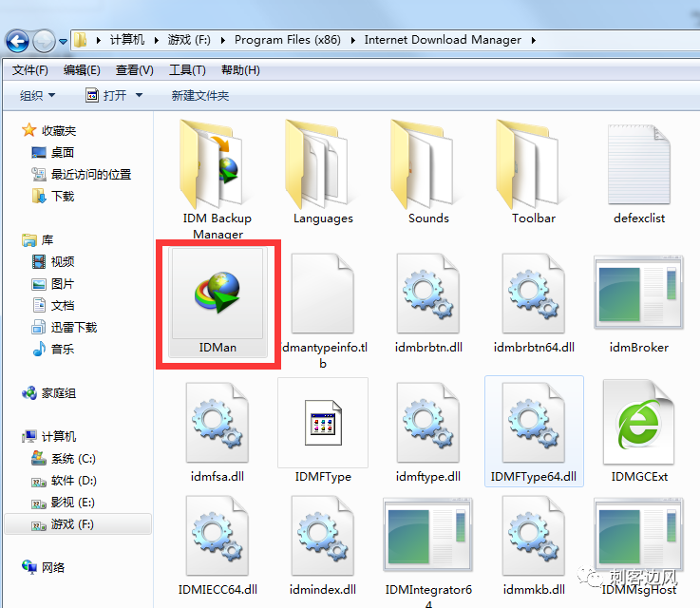
Task: Expand arrow after Program Files (x86) breadcrumb
Action: [x=352, y=40]
